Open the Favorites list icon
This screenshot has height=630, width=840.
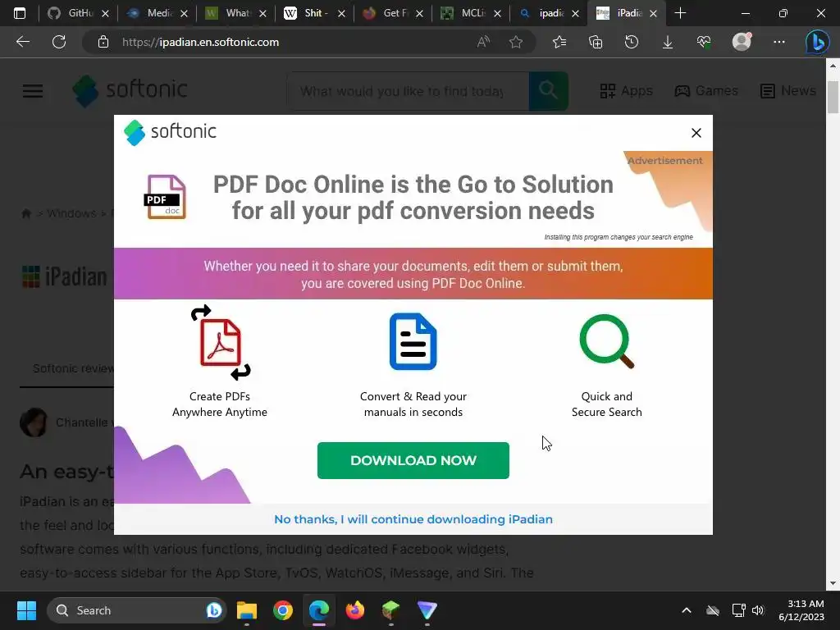click(559, 42)
